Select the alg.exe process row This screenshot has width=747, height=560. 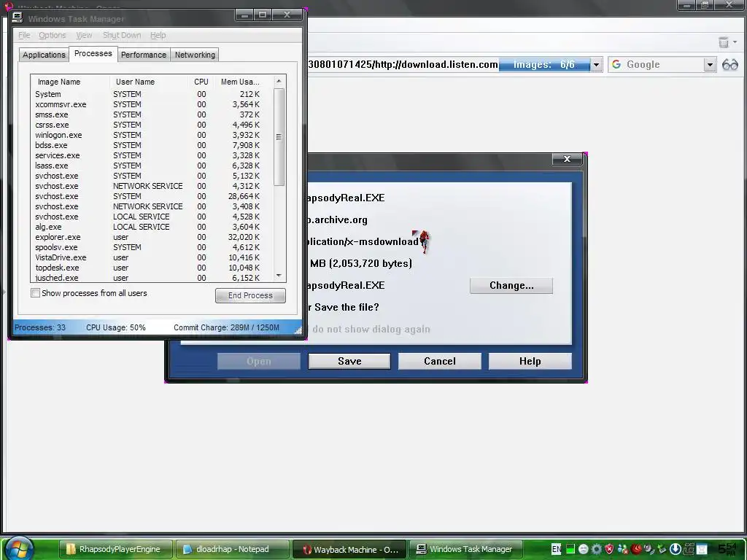coord(152,227)
